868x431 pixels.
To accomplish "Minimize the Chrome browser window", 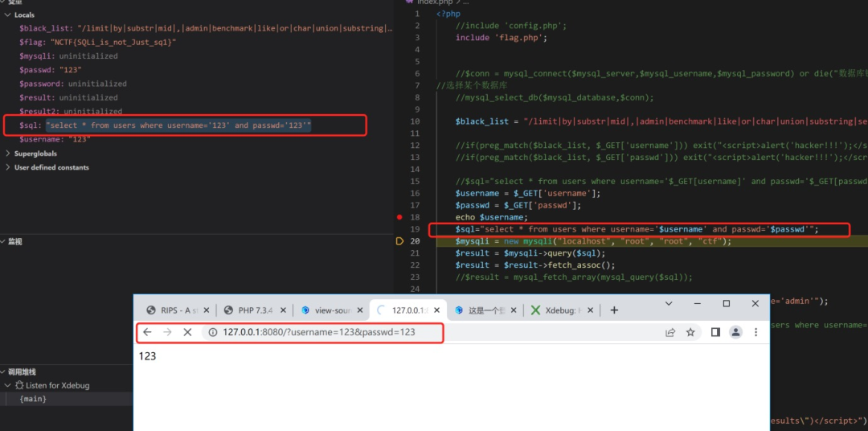I will click(x=698, y=304).
